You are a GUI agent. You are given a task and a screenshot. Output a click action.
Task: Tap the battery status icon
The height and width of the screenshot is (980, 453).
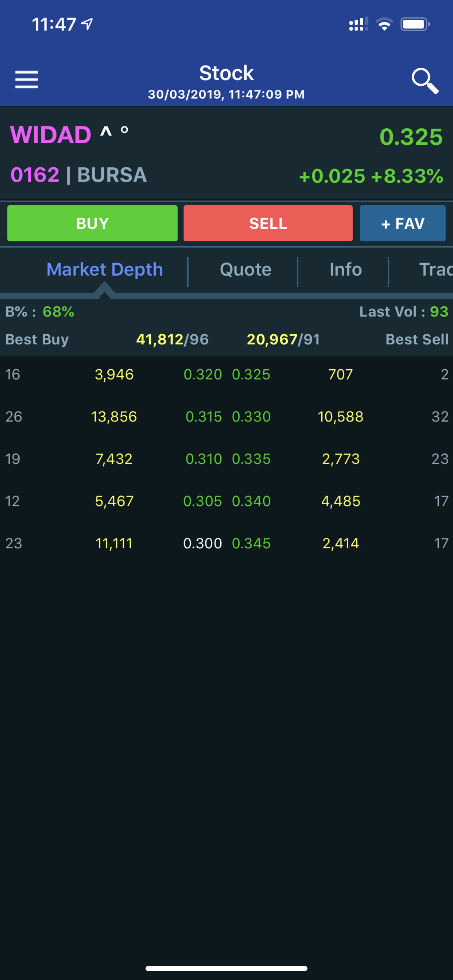coord(415,24)
